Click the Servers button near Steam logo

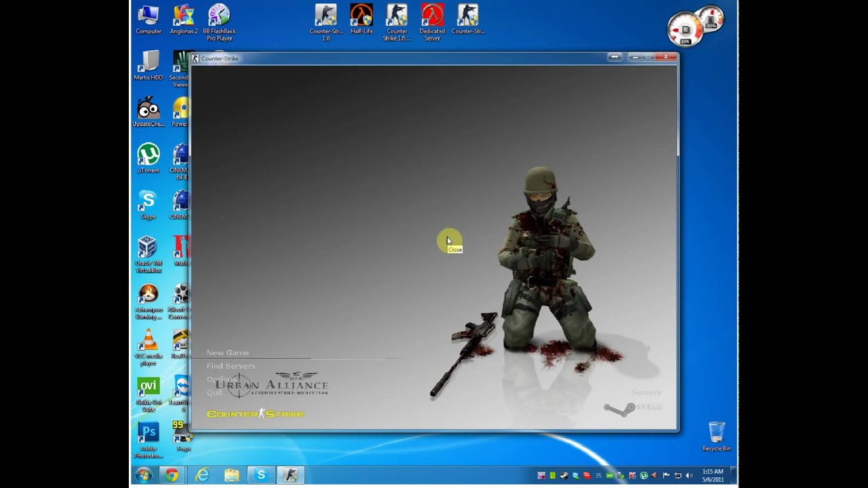point(646,392)
